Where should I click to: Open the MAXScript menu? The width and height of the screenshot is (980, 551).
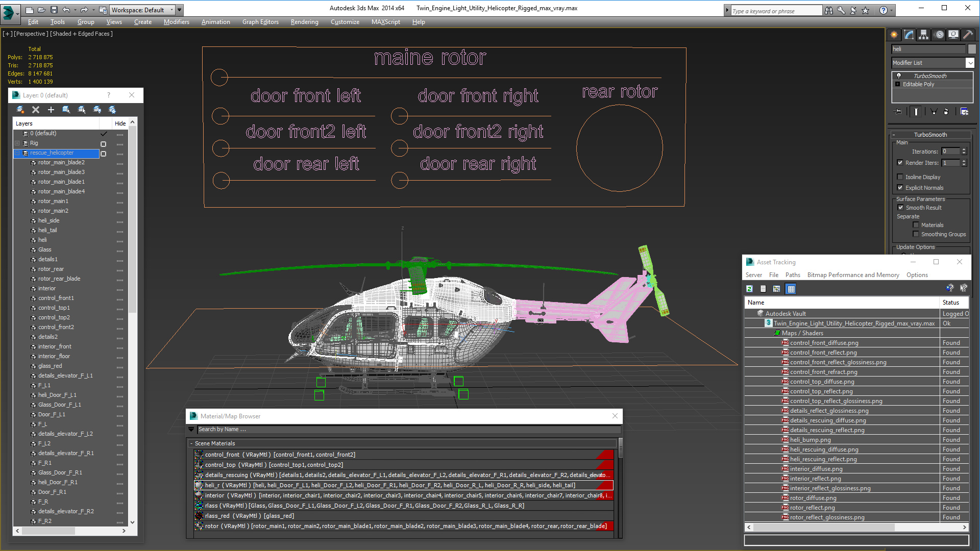pos(386,22)
